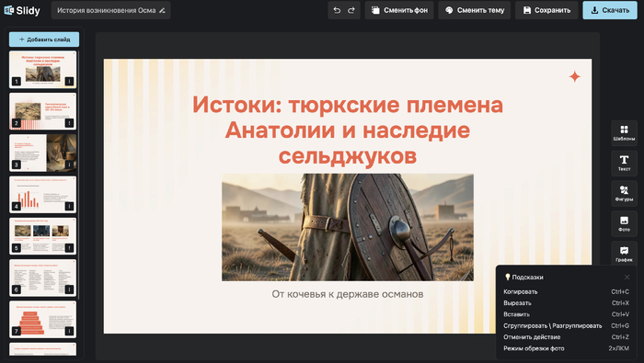Viewport: 644px width, 363px height.
Task: Select the slide heading text
Action: (x=348, y=130)
